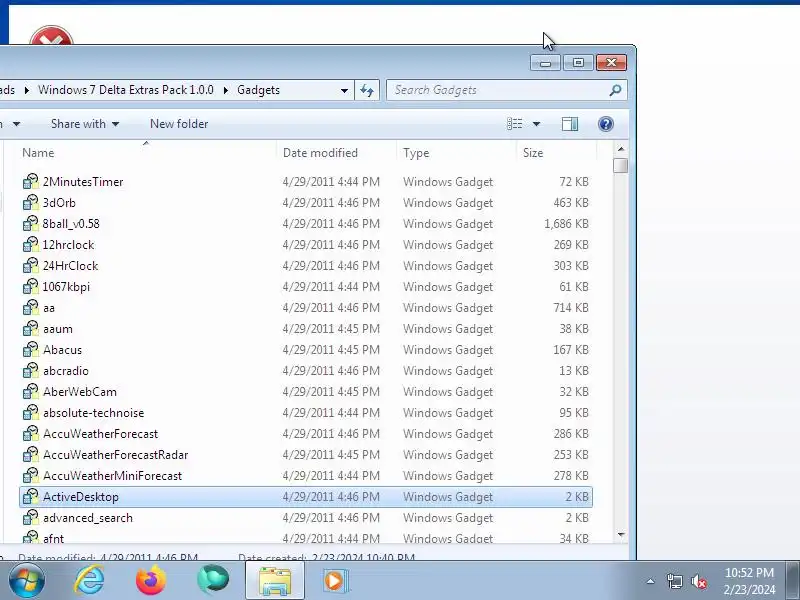Click the 1,686 KB size cell

click(566, 223)
